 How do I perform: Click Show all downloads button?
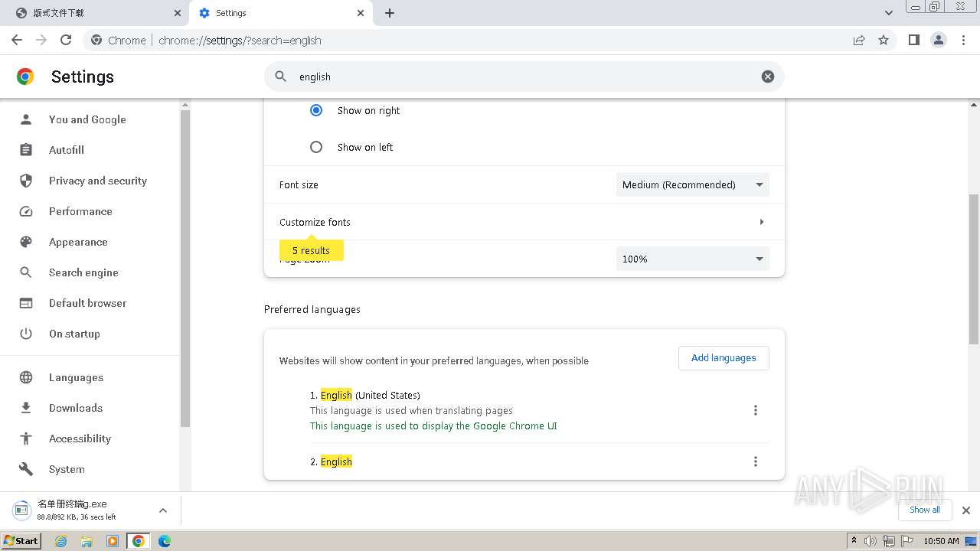(924, 510)
